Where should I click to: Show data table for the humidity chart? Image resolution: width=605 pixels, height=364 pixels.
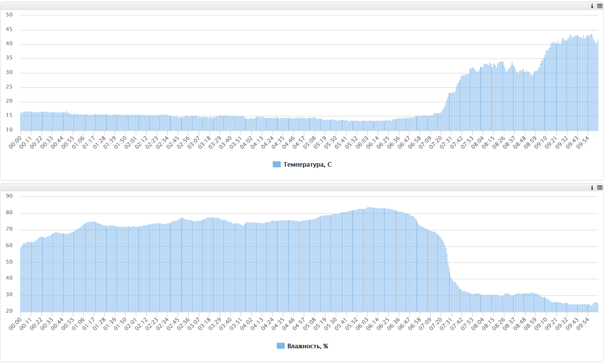(x=600, y=187)
